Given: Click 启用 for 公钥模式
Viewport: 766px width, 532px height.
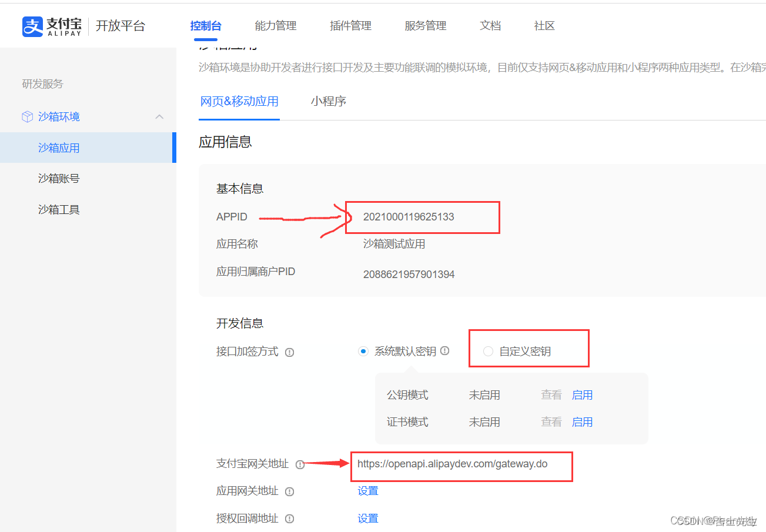Looking at the screenshot, I should click(x=582, y=395).
